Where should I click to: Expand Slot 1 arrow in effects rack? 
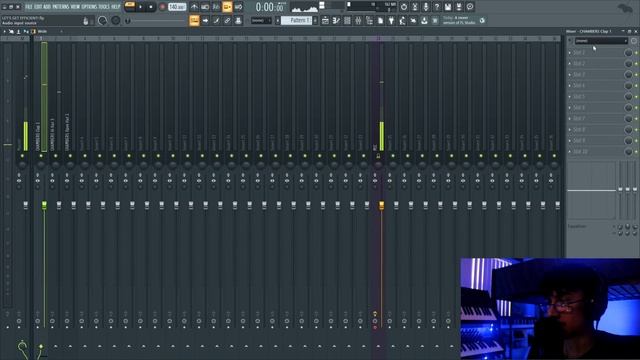tap(570, 53)
